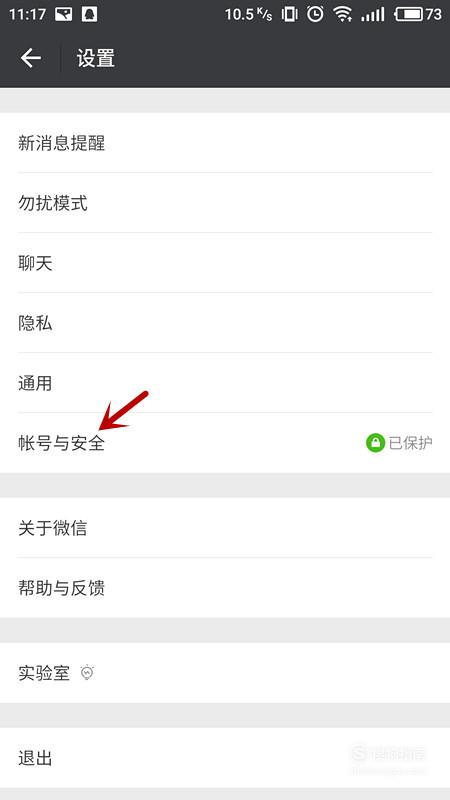The width and height of the screenshot is (450, 800).
Task: Tap the green lock protected icon
Action: [x=375, y=443]
